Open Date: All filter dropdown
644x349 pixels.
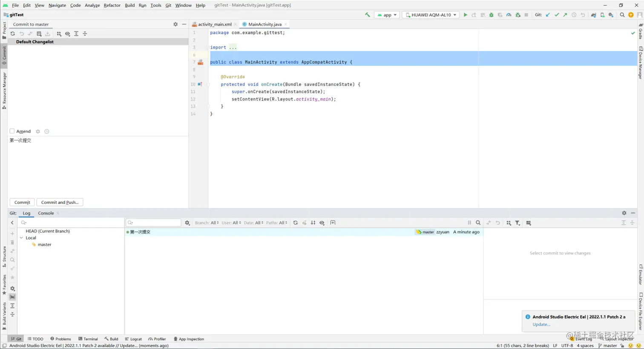[253, 223]
